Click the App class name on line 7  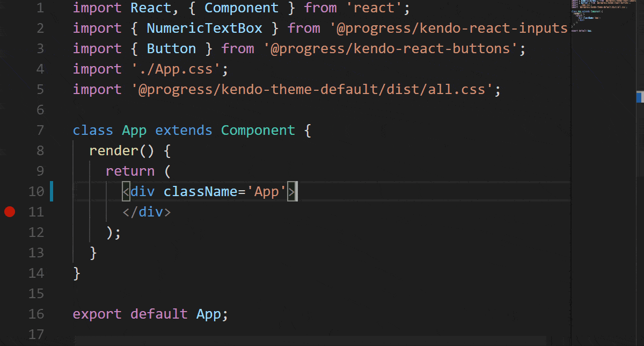coord(135,131)
